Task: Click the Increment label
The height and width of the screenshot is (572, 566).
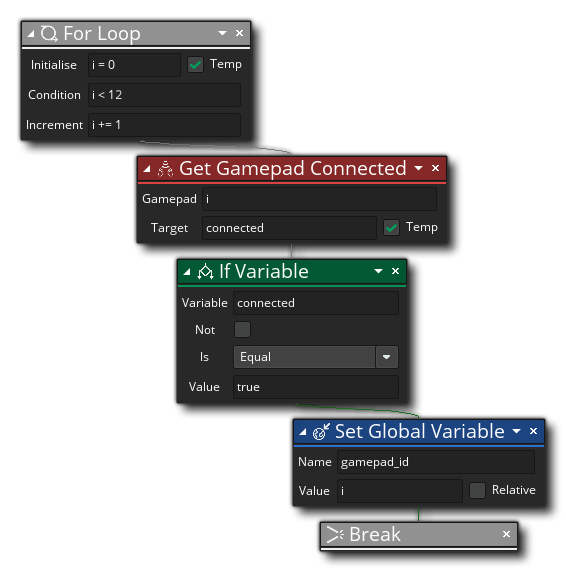Action: 54,125
